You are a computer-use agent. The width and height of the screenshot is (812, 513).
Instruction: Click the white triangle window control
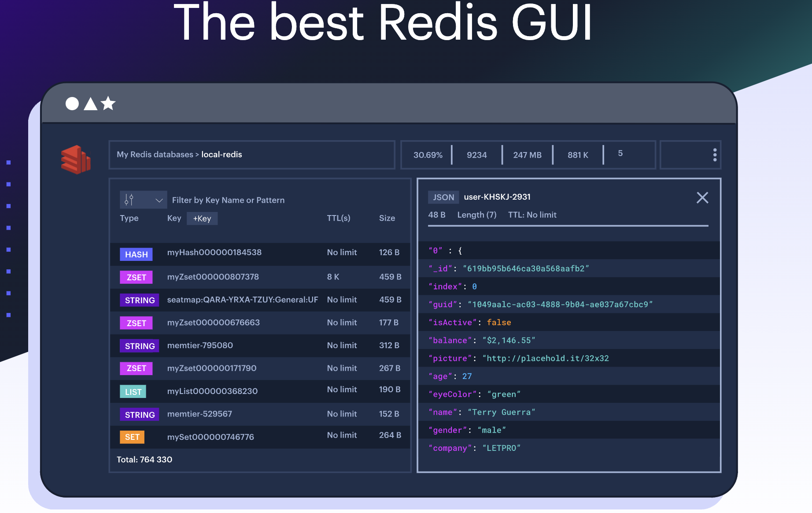point(90,104)
